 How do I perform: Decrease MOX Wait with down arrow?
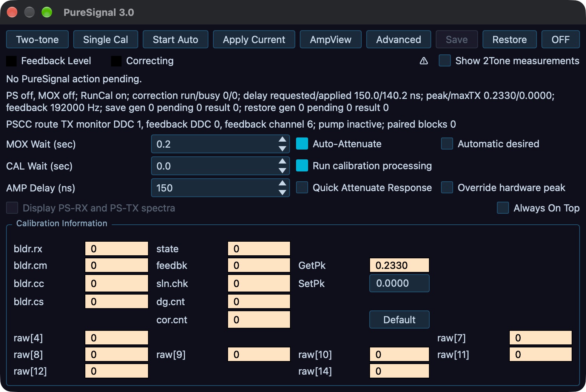coord(282,148)
